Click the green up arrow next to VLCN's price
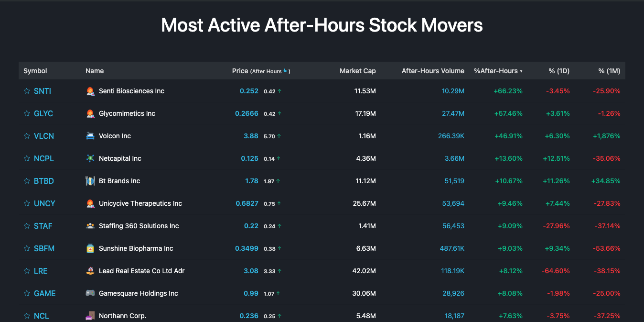The width and height of the screenshot is (644, 322). (x=279, y=135)
